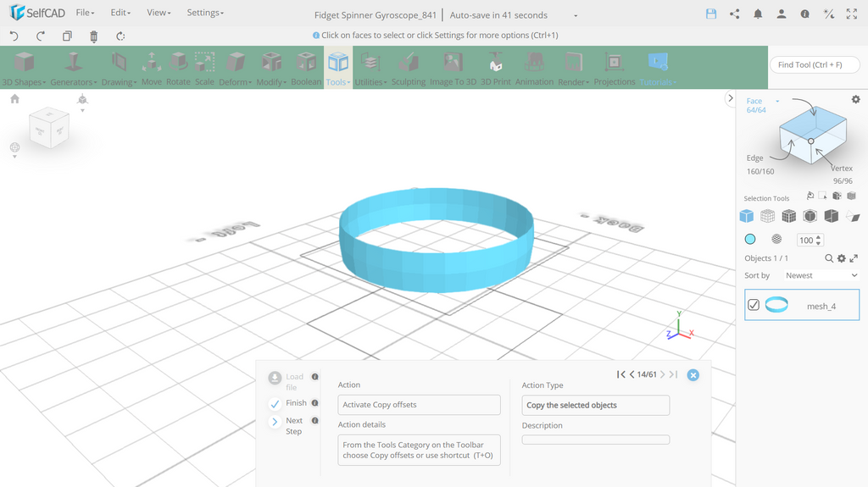868x487 pixels.
Task: Select the Boolean tool
Action: 306,68
